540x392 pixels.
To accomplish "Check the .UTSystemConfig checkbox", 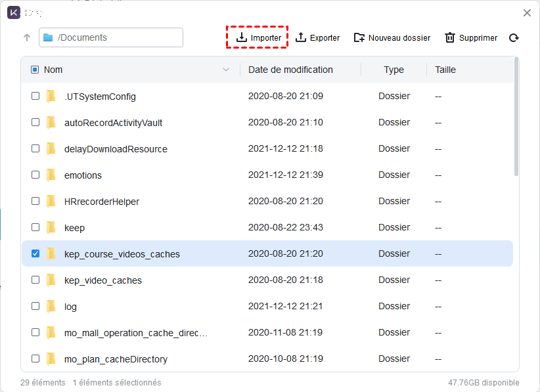I will tap(35, 96).
